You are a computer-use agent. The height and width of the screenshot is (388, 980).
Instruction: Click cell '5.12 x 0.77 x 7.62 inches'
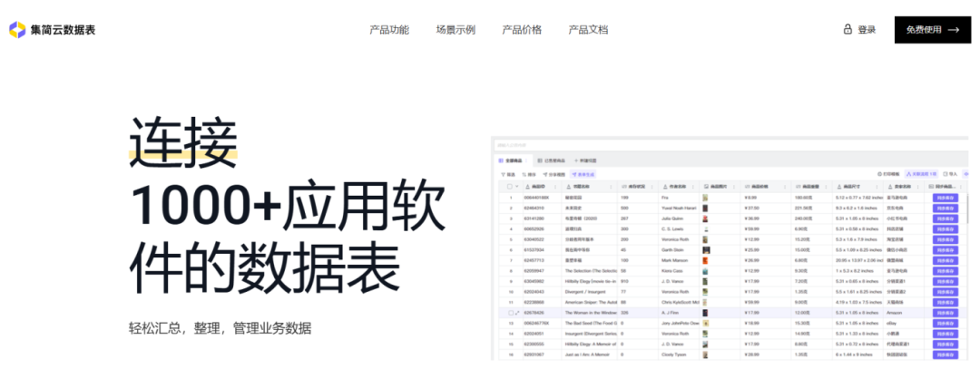pos(857,198)
